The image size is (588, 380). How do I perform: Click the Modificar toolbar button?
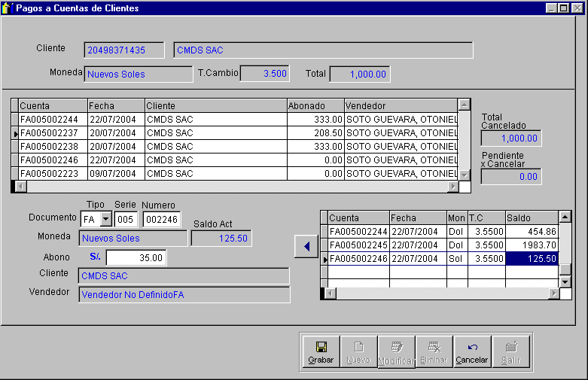pyautogui.click(x=396, y=351)
